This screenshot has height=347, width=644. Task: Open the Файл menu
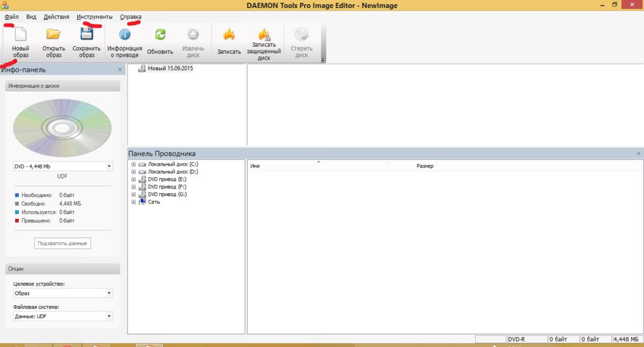point(12,17)
